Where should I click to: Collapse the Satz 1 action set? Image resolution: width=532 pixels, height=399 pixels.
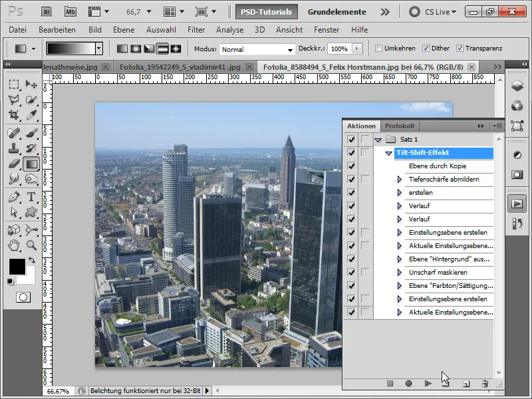coord(378,140)
